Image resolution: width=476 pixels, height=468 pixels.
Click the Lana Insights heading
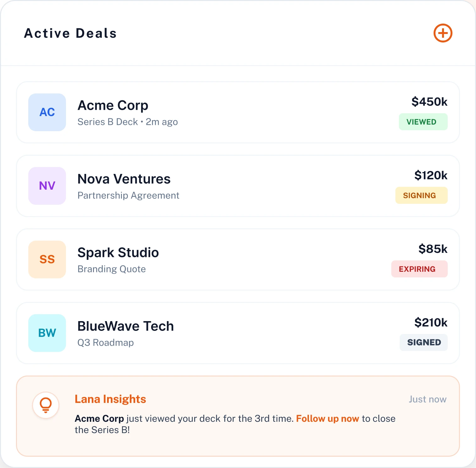pyautogui.click(x=110, y=399)
